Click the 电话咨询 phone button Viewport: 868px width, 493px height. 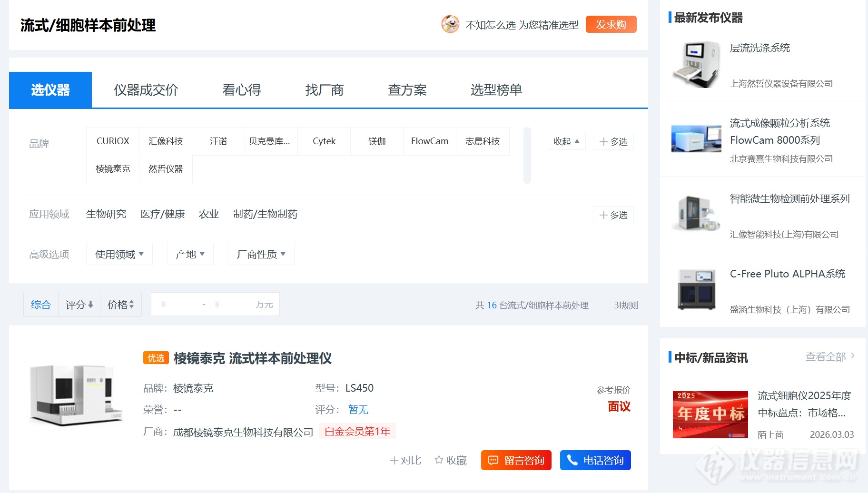[x=595, y=460]
